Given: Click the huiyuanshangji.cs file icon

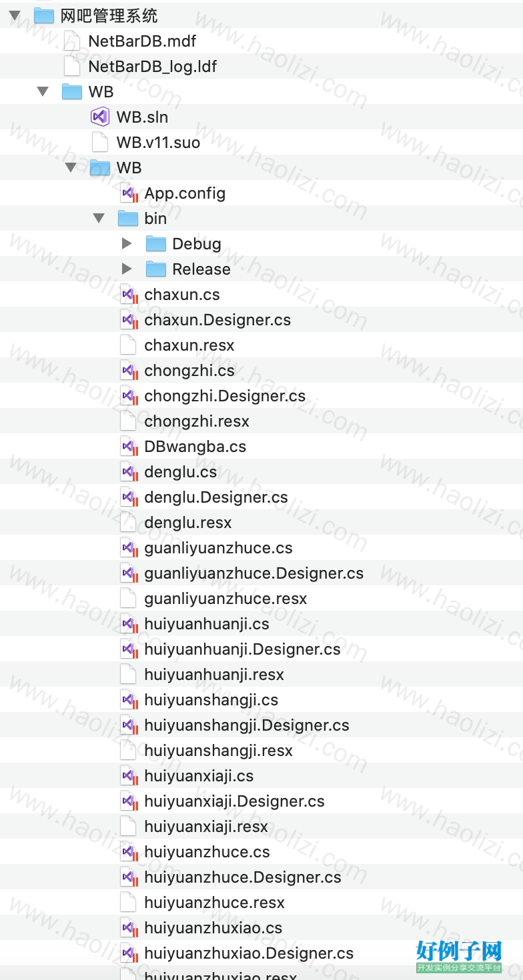Looking at the screenshot, I should coord(129,700).
